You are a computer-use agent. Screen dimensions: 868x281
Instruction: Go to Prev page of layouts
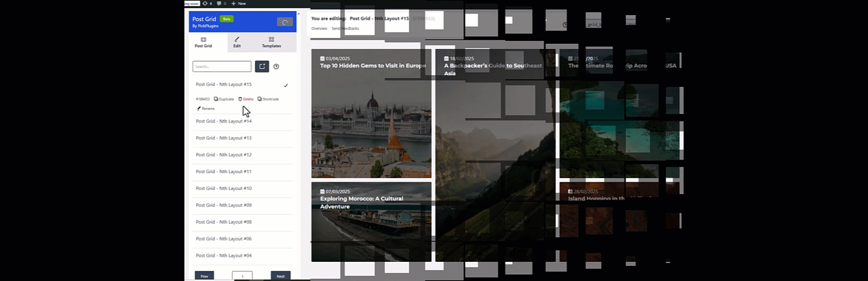204,276
